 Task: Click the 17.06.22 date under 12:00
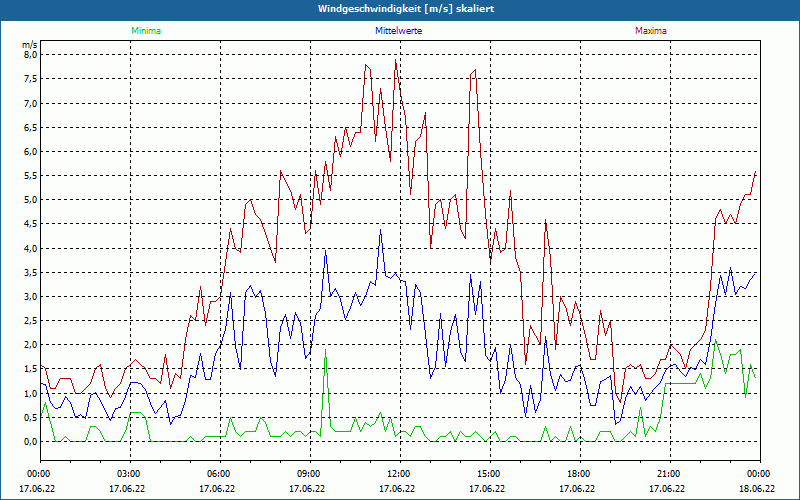click(397, 488)
